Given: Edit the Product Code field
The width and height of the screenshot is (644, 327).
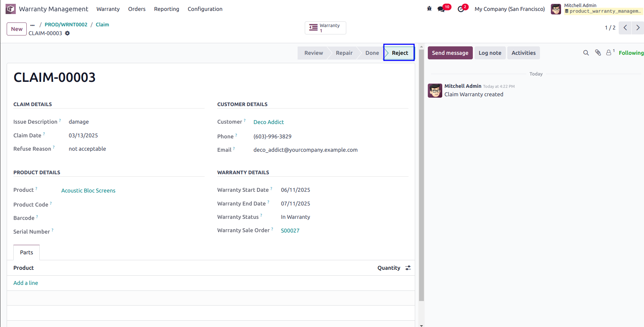Looking at the screenshot, I should coord(133,205).
